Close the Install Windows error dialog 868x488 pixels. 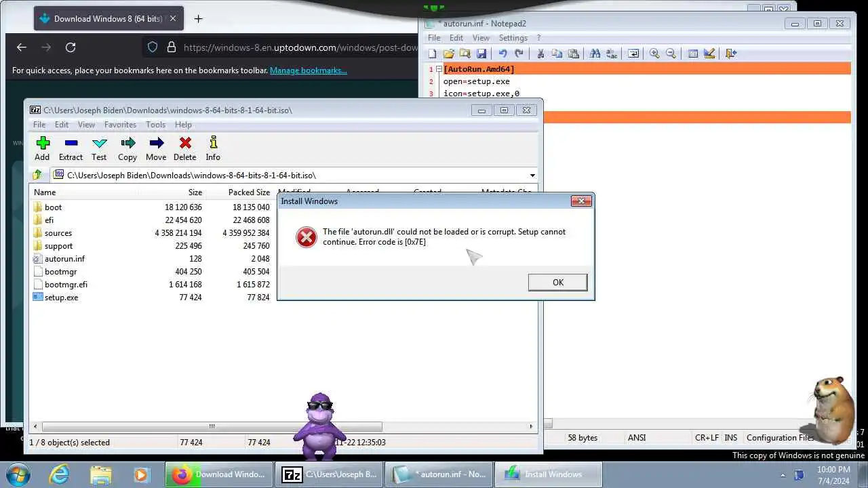coord(581,201)
